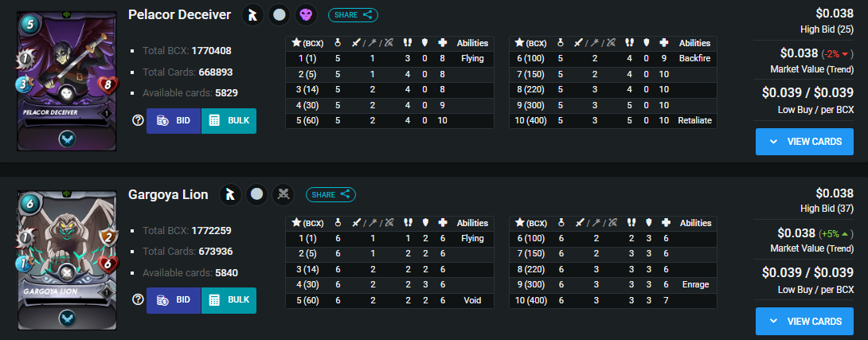Open the Gargoya Lion card image
The width and height of the screenshot is (868, 340).
pyautogui.click(x=67, y=261)
